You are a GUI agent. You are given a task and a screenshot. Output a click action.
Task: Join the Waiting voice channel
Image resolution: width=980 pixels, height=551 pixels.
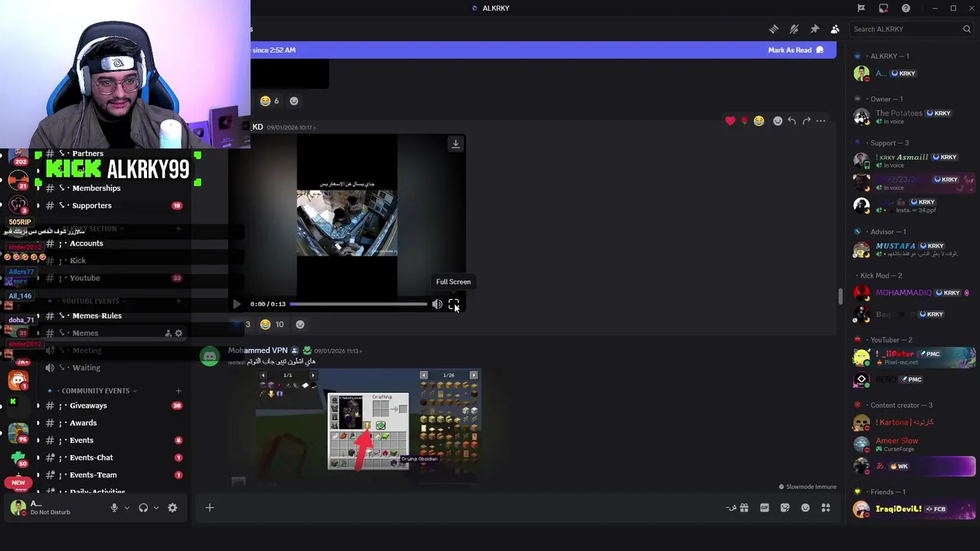(87, 367)
